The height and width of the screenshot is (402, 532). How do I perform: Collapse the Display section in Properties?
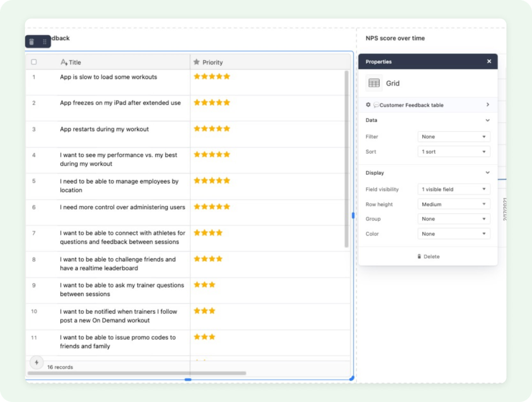(488, 173)
